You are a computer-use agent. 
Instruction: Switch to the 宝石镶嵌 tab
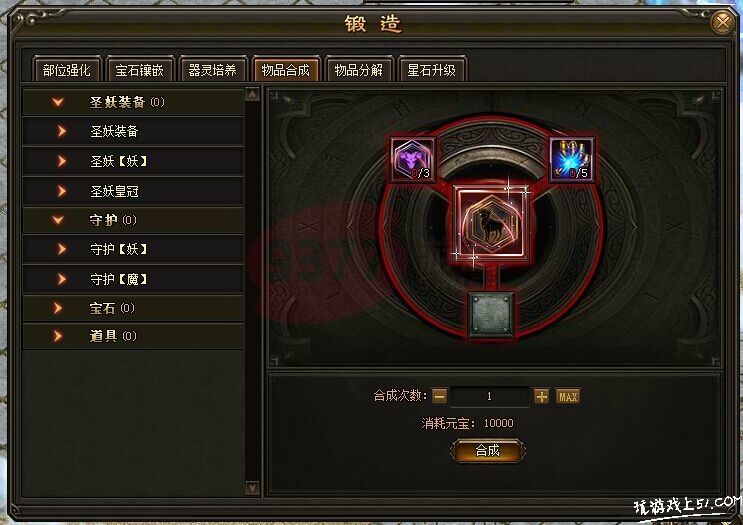coord(139,70)
